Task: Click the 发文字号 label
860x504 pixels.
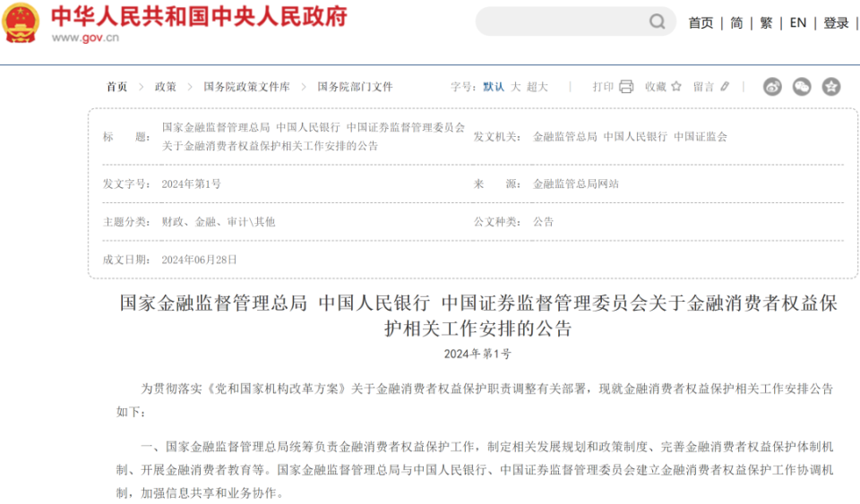Action: pos(126,184)
